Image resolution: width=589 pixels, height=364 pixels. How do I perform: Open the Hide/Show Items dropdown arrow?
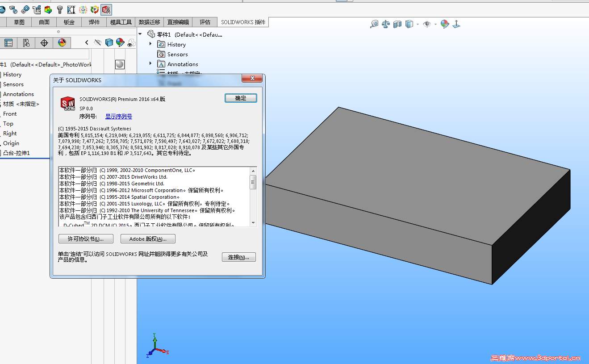coord(435,24)
